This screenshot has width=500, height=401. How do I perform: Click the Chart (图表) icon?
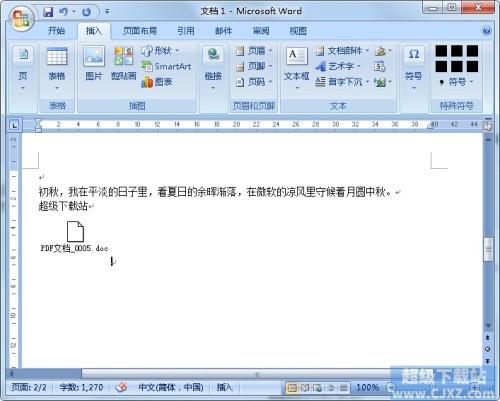(157, 82)
